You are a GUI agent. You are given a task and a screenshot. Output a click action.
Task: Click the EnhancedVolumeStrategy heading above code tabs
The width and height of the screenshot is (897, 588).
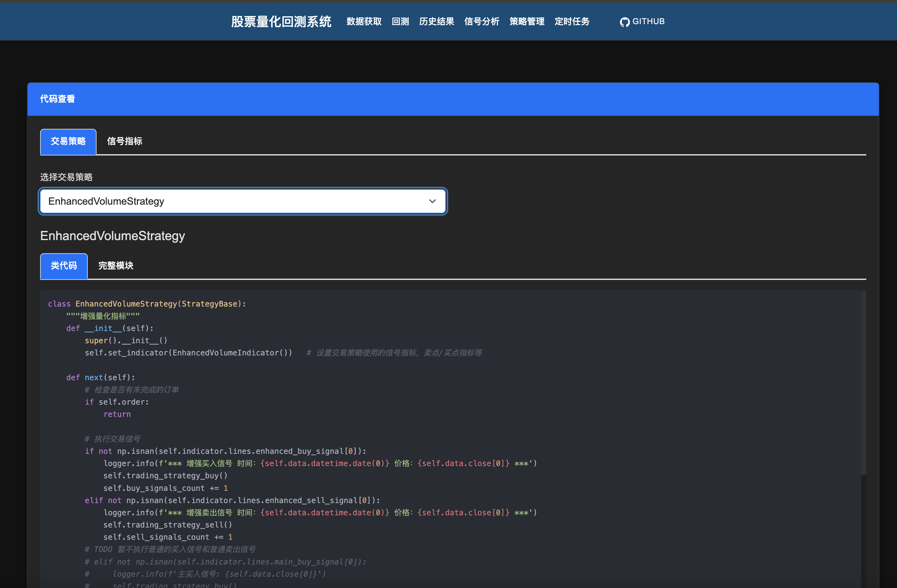pos(112,236)
